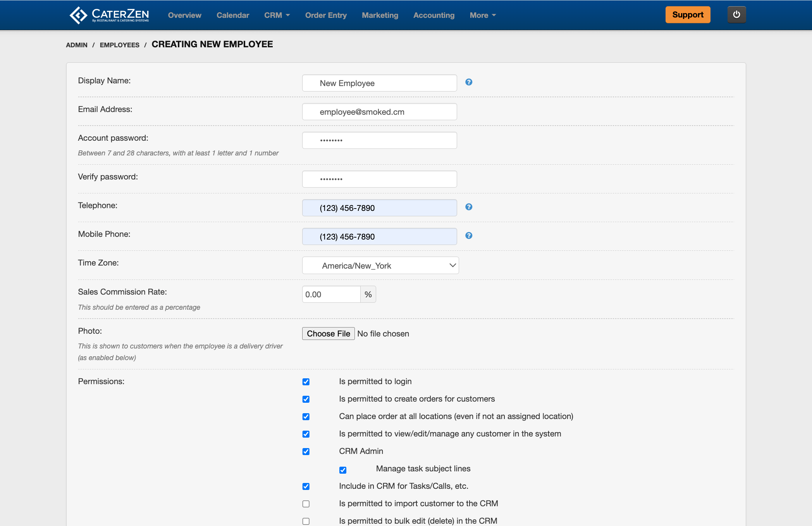Open Order Entry

[326, 15]
